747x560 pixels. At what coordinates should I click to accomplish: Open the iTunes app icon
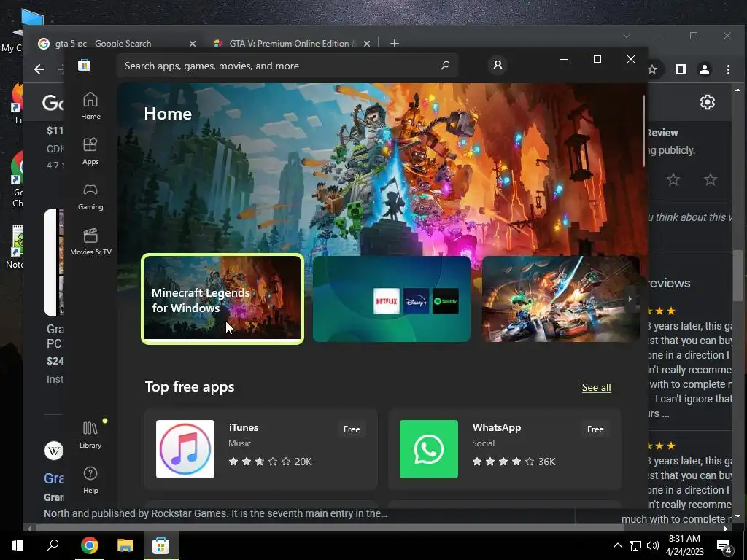coord(185,449)
